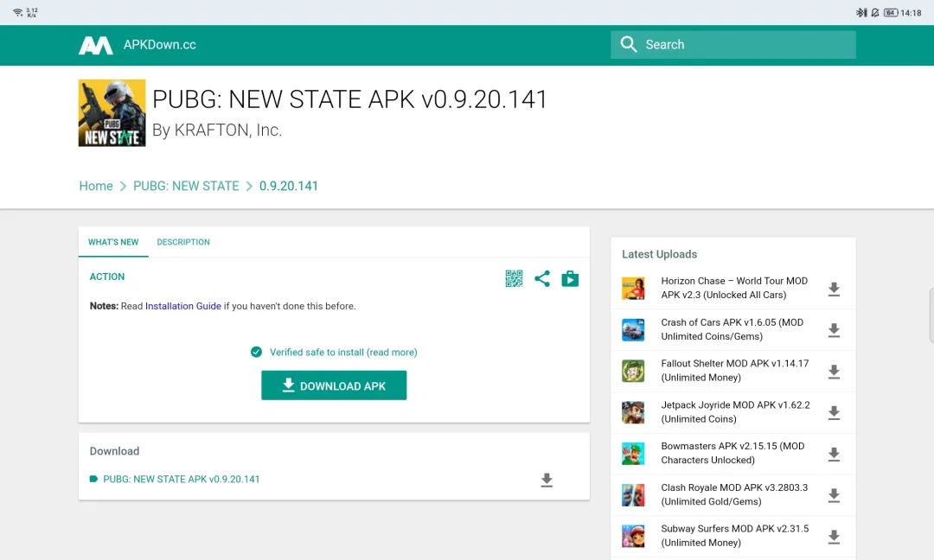Open Clash Royale MOD APK link
The image size is (934, 560).
(734, 494)
